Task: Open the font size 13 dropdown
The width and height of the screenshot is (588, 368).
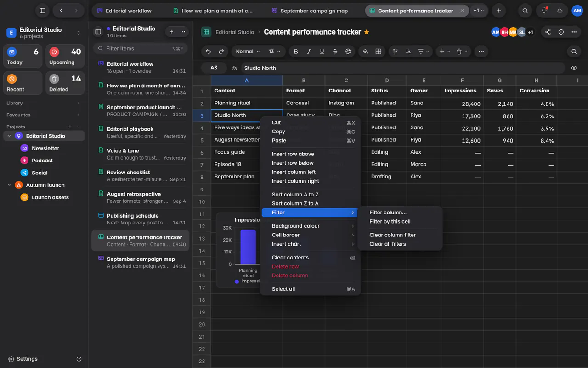Action: (x=274, y=52)
